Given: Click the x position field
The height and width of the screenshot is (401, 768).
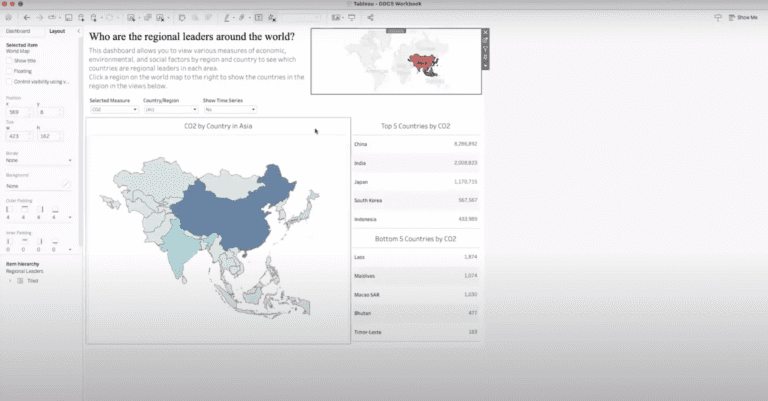Looking at the screenshot, I should (x=20, y=112).
